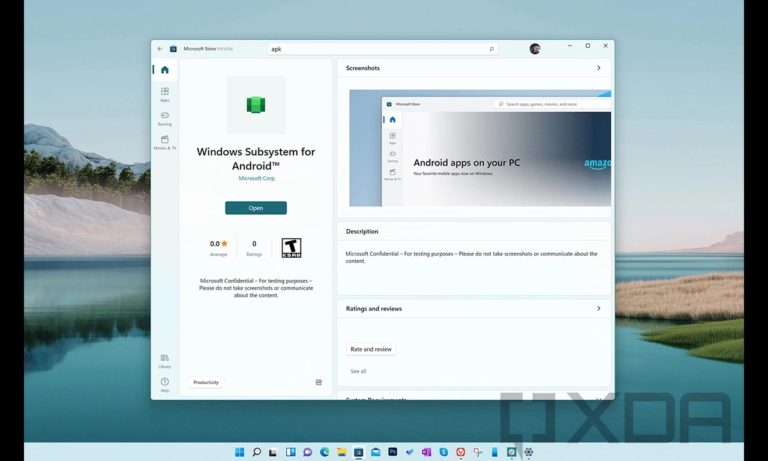The height and width of the screenshot is (461, 768).
Task: Open the Apps section in sidebar
Action: click(x=165, y=94)
